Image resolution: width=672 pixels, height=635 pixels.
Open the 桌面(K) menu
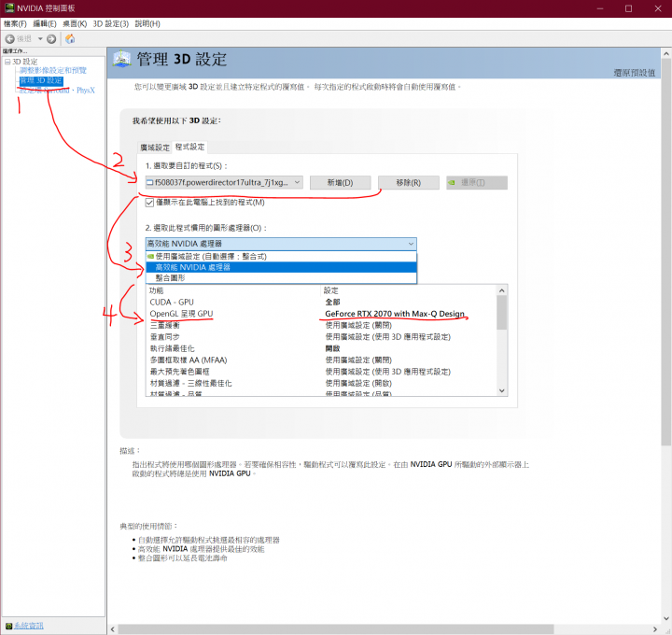[75, 23]
